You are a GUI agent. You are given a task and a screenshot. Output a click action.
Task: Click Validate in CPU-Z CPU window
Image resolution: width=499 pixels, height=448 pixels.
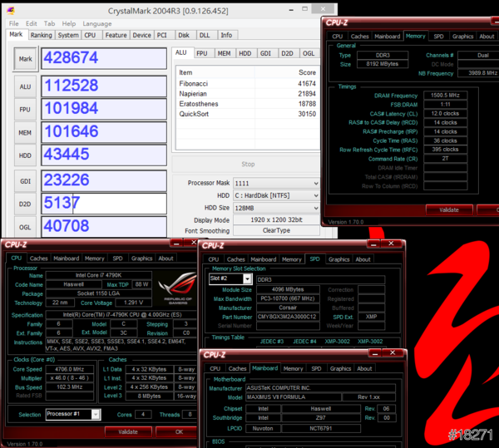(128, 431)
